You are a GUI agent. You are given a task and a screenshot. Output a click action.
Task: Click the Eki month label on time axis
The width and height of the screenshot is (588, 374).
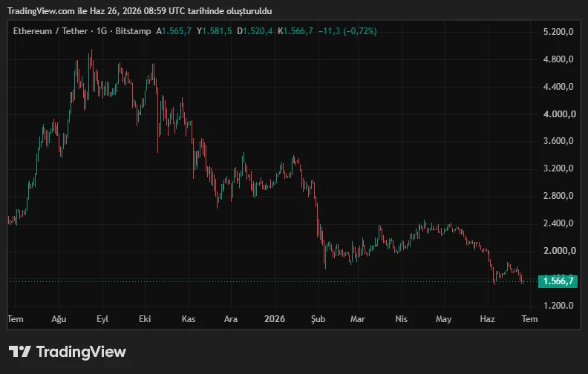[145, 319]
